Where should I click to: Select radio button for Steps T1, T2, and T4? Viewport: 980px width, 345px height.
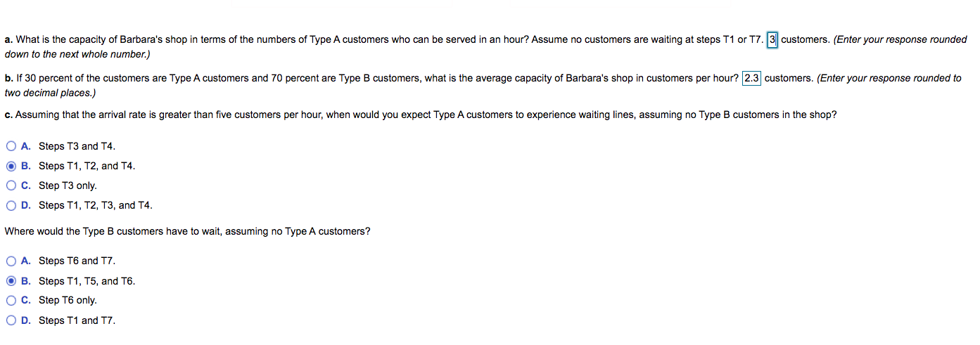pyautogui.click(x=11, y=167)
